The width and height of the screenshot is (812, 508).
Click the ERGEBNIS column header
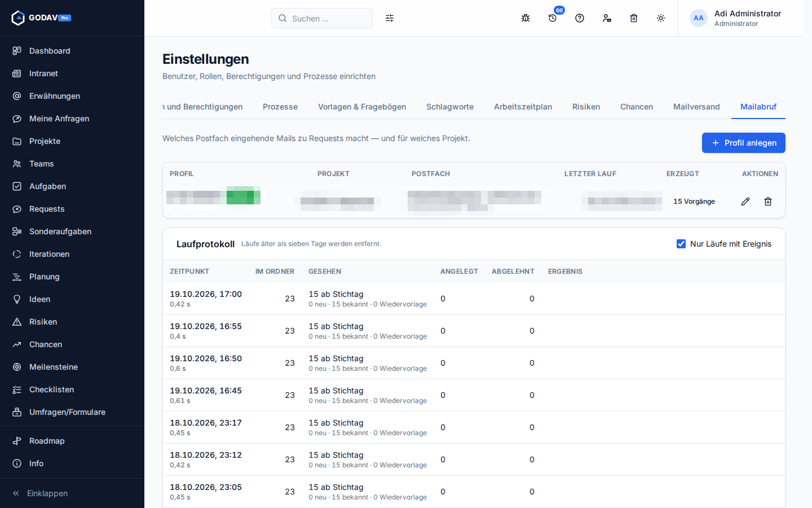565,271
